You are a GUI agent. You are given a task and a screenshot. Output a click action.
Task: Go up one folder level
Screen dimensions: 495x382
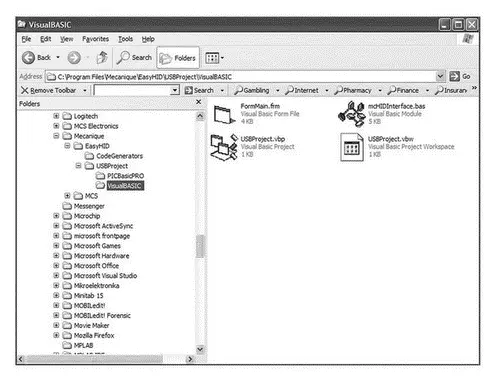coord(102,58)
